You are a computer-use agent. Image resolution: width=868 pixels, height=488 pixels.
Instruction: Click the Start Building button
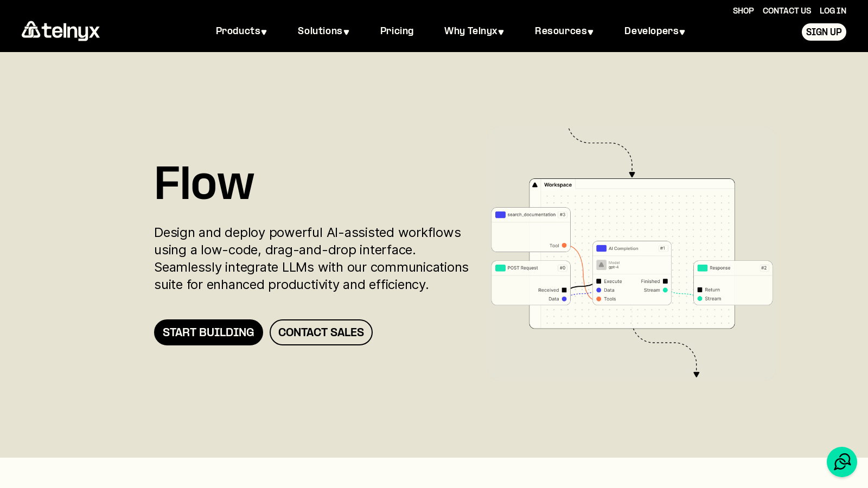point(208,332)
